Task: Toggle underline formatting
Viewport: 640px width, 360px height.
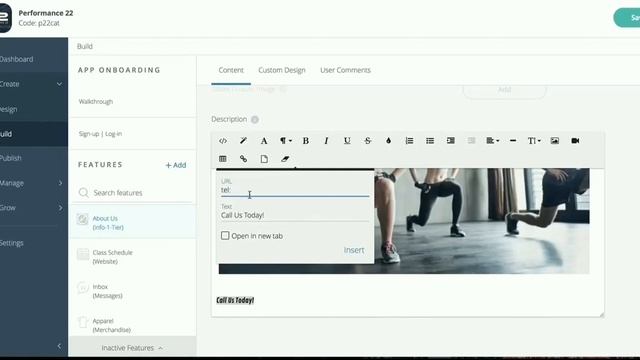Action: [x=347, y=141]
